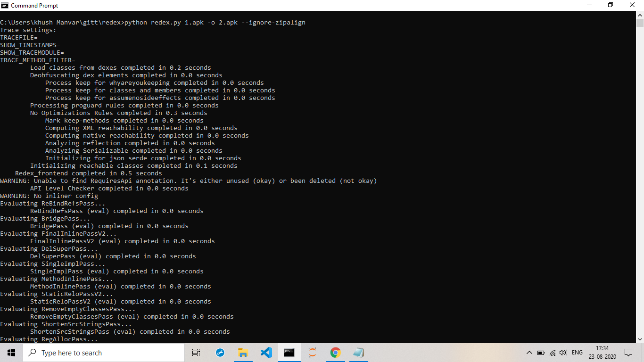Click inside the search box field
Screen dimensions: 644x362
click(x=104, y=353)
